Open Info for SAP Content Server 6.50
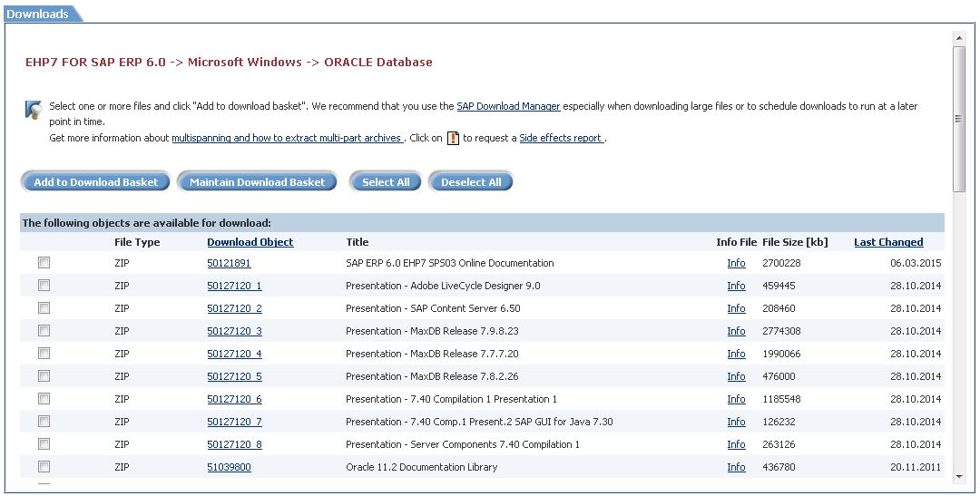 pyautogui.click(x=736, y=308)
